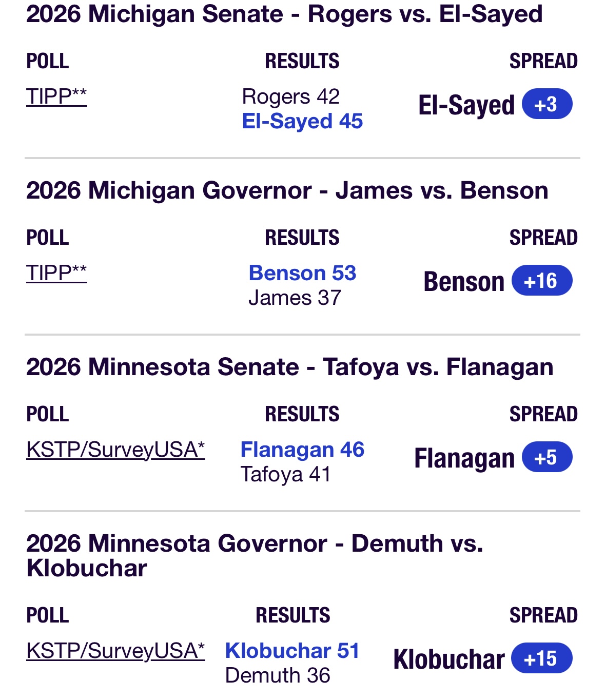
Task: Click the Flanagan 46 result text
Action: 302,450
